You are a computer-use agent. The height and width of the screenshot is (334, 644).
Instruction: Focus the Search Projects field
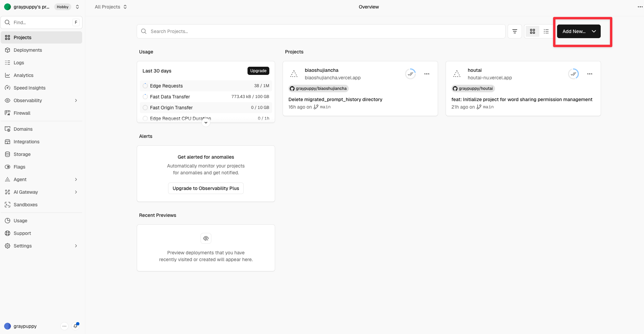click(320, 31)
